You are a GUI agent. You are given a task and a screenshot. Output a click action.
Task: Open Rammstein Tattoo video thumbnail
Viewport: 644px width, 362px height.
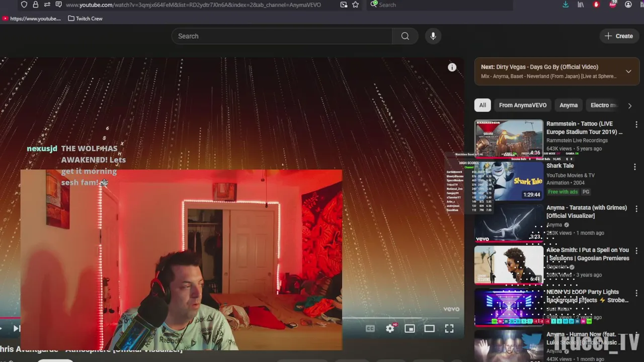[x=509, y=138]
